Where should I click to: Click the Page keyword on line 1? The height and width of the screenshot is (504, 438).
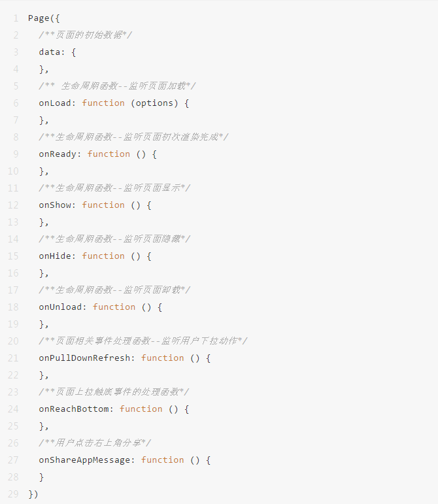point(39,18)
